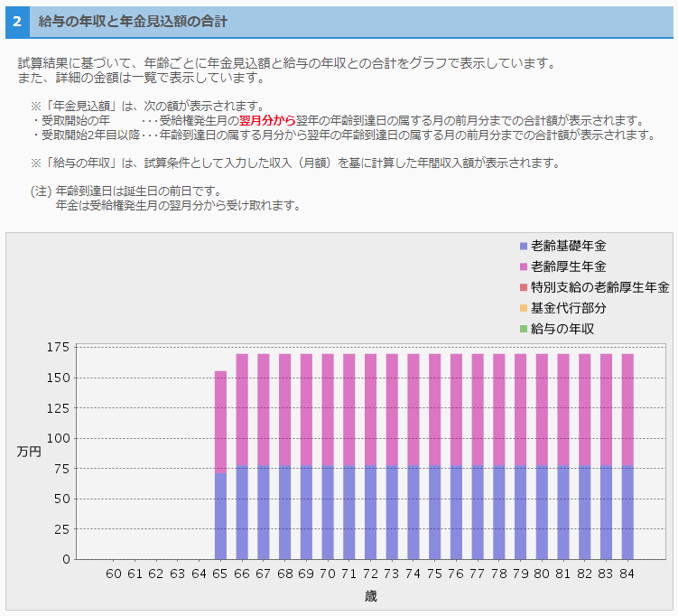Click the y-axis value 75

click(61, 469)
